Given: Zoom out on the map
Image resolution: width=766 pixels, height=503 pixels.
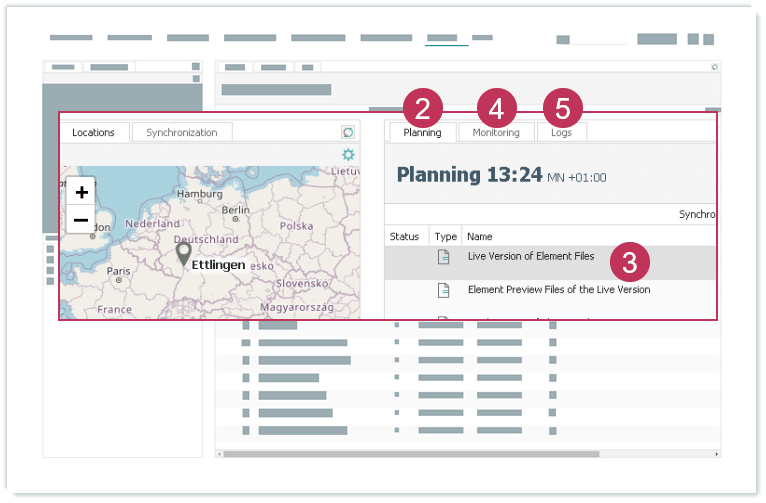Looking at the screenshot, I should 81,219.
